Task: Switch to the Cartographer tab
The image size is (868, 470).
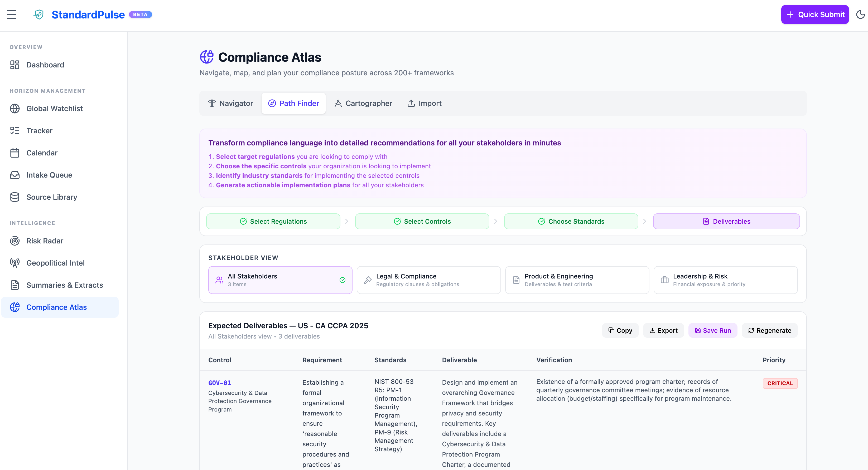Action: point(363,103)
